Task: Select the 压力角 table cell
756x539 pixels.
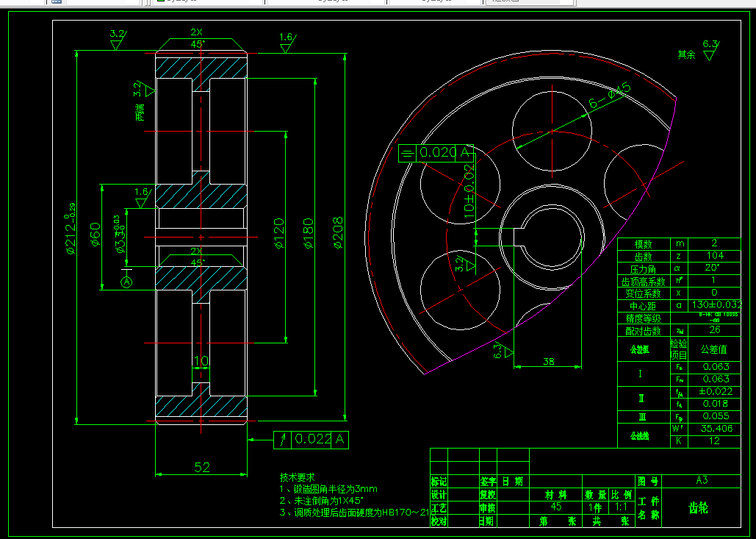Action: 644,269
